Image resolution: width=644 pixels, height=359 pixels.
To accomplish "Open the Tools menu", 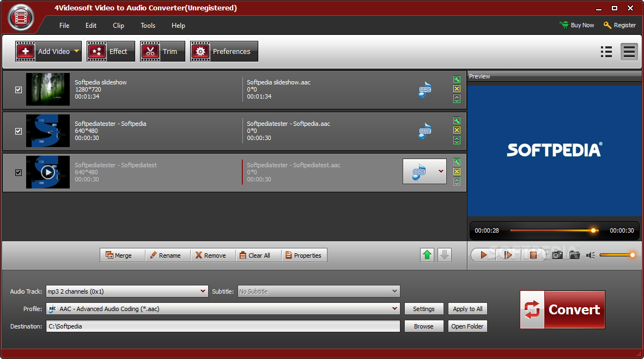I will click(148, 26).
